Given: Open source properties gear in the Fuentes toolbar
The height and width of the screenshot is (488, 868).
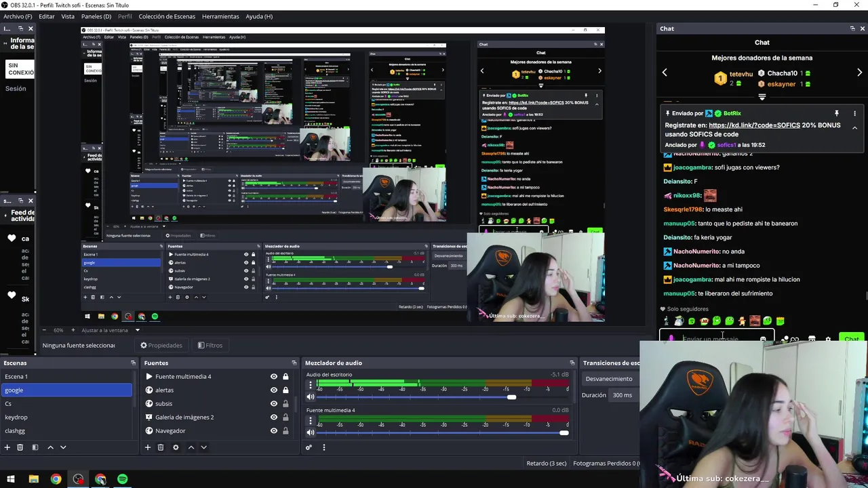Looking at the screenshot, I should (176, 447).
